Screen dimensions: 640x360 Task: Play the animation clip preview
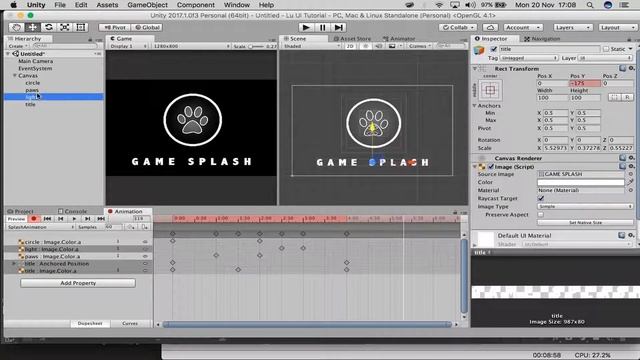pos(74,219)
